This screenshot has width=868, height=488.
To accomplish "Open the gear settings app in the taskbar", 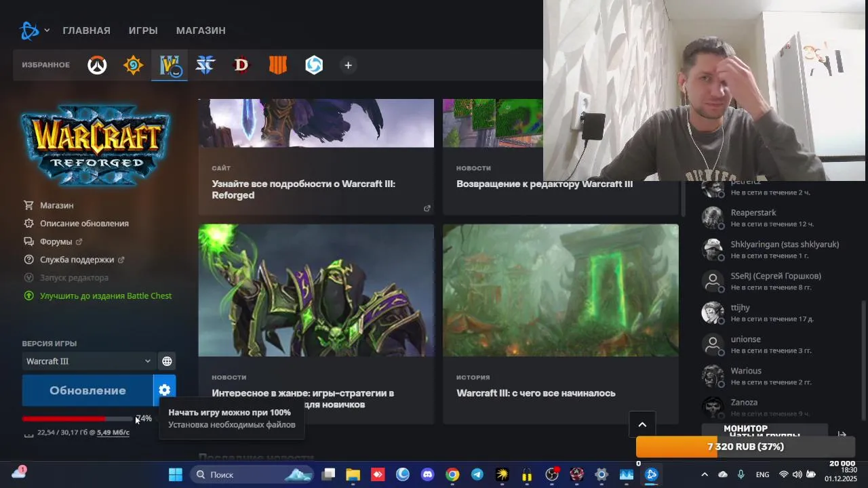I will pos(601,474).
